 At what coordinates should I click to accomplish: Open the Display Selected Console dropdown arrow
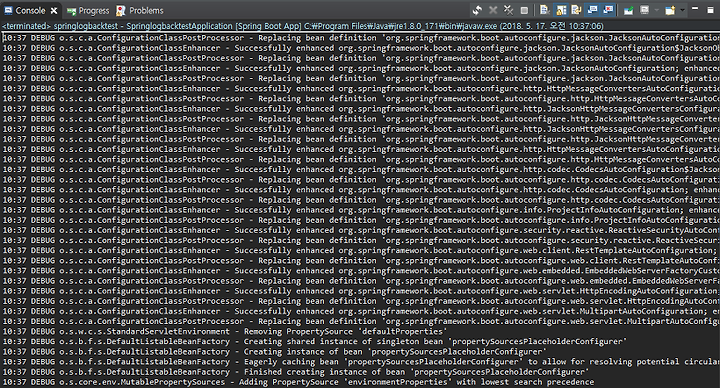pyautogui.click(x=657, y=10)
